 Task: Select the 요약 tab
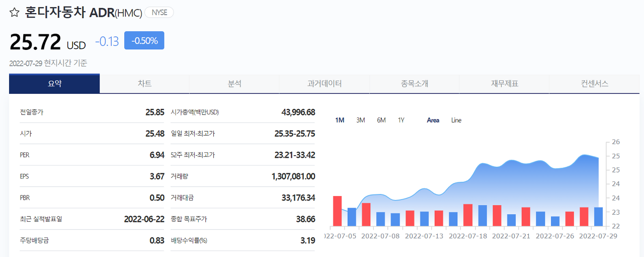pos(54,84)
